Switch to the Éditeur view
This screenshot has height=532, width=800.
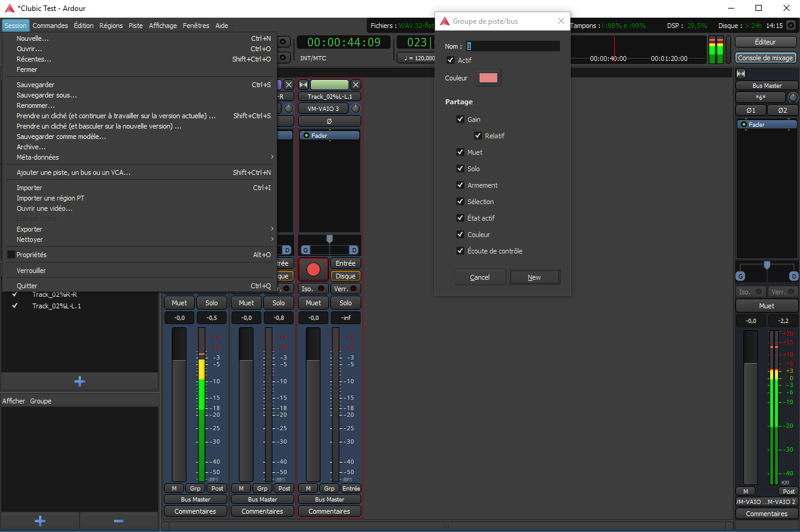click(x=765, y=42)
